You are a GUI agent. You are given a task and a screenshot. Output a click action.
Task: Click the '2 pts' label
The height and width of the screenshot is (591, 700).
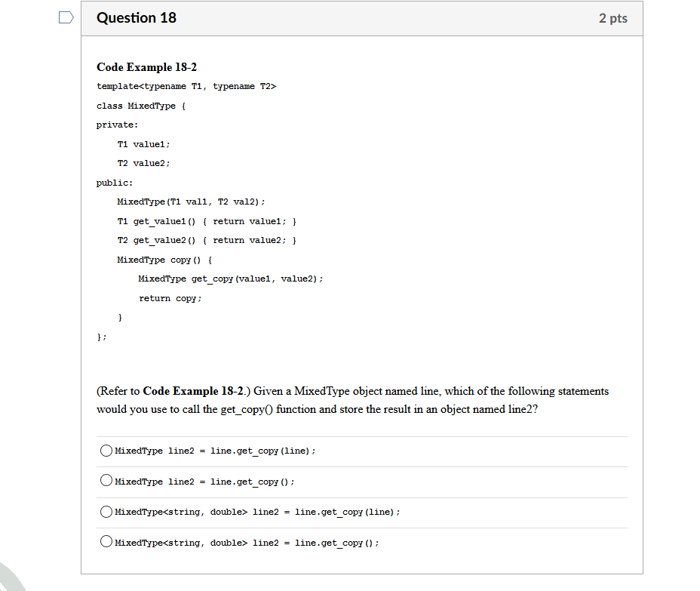click(x=612, y=17)
